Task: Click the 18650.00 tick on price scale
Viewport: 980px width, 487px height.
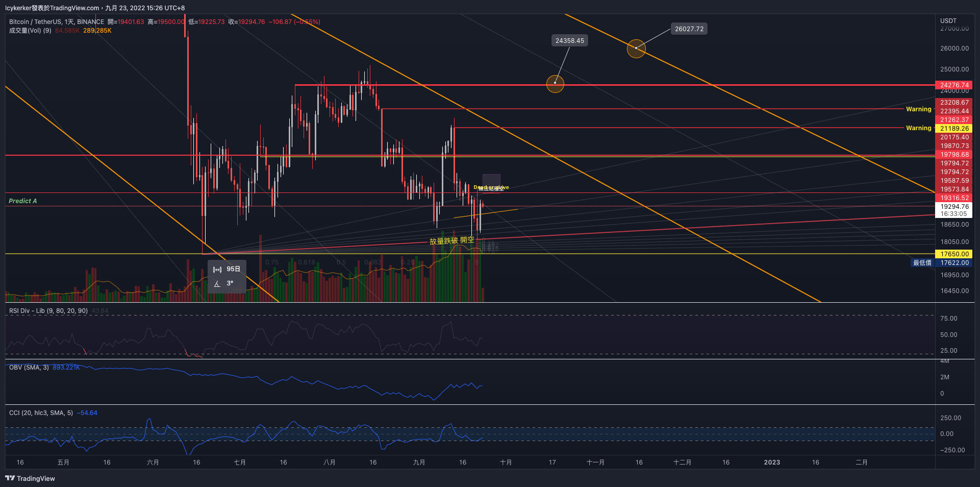Action: pyautogui.click(x=954, y=225)
